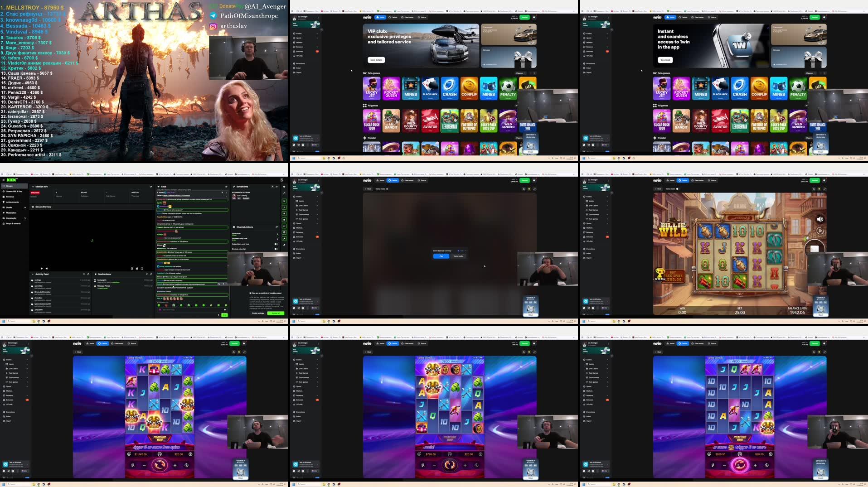Select Home tab above the VIP club banner

[x=380, y=17]
